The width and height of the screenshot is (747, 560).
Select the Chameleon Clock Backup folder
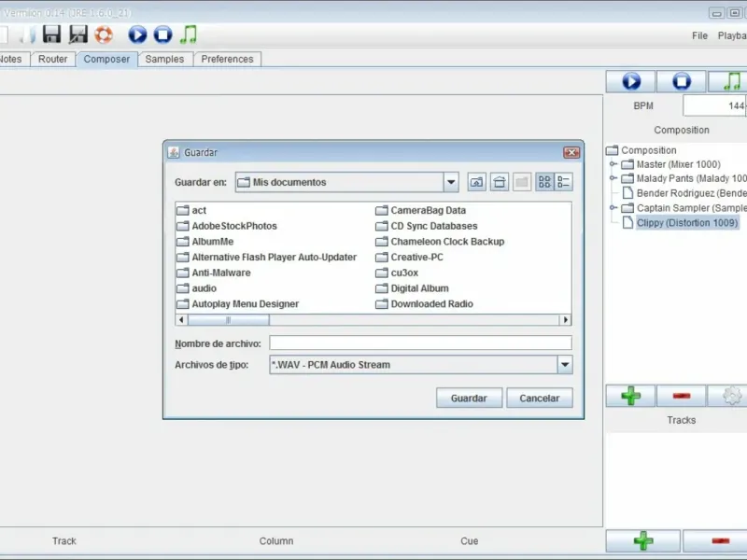pyautogui.click(x=440, y=242)
